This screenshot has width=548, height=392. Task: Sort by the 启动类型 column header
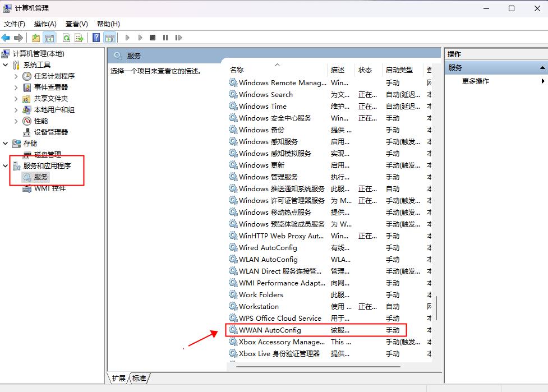pos(402,70)
